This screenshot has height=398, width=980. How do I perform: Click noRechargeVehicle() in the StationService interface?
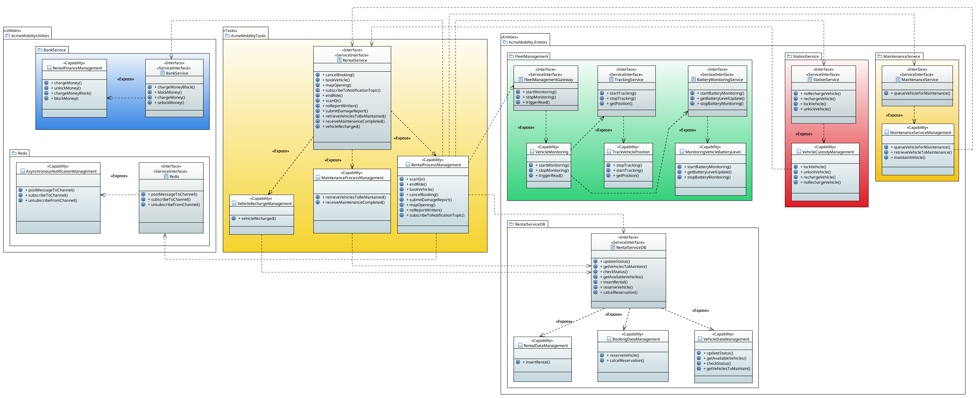click(820, 94)
